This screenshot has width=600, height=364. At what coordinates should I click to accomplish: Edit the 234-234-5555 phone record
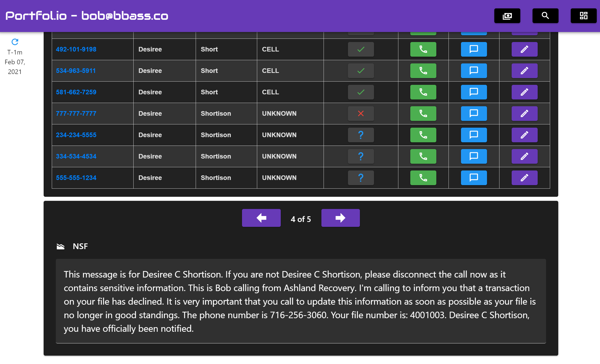(x=524, y=135)
